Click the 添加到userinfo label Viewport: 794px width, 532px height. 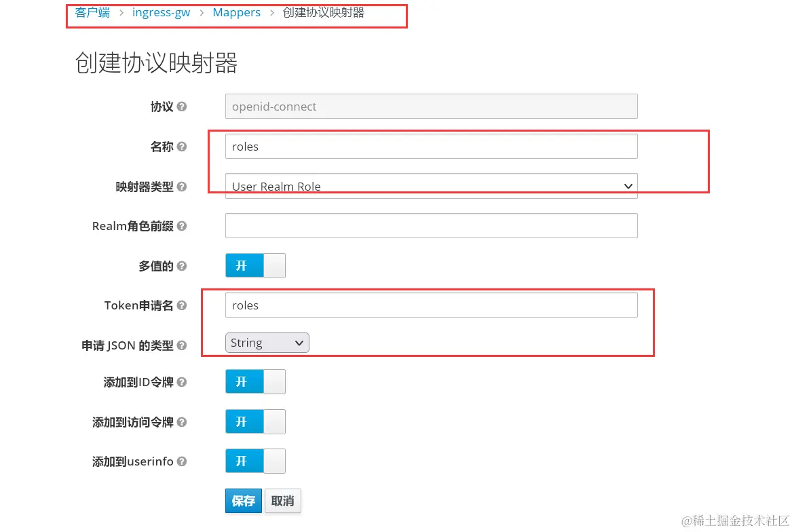132,461
